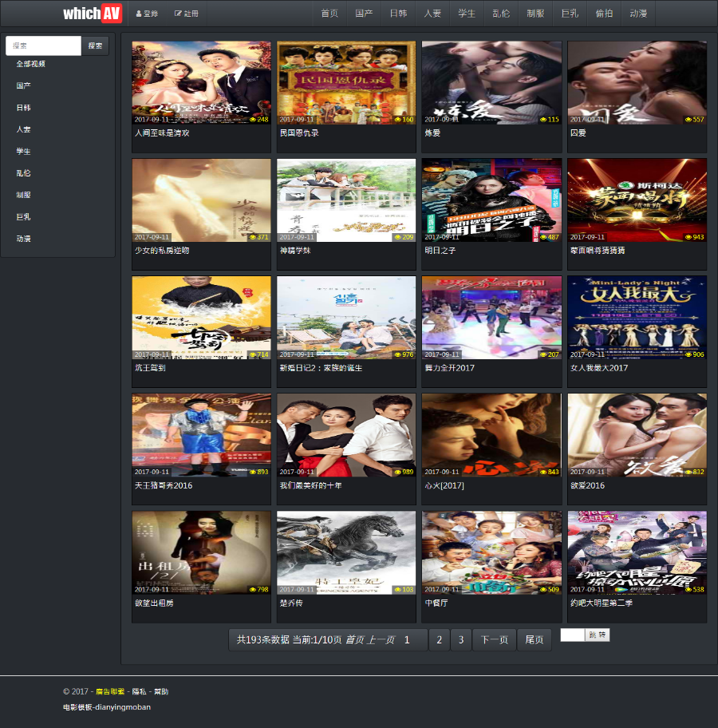Open 隐私 footer link
718x728 pixels.
140,691
